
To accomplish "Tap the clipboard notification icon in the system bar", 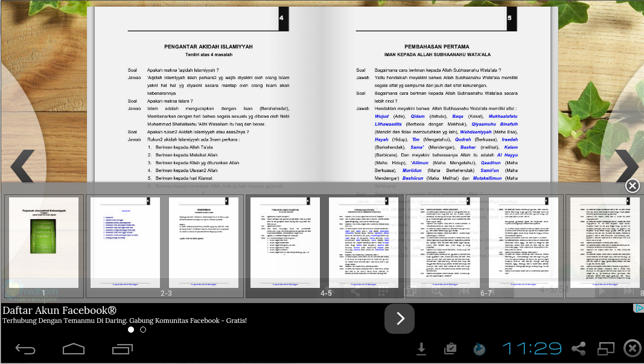I will coord(450,349).
